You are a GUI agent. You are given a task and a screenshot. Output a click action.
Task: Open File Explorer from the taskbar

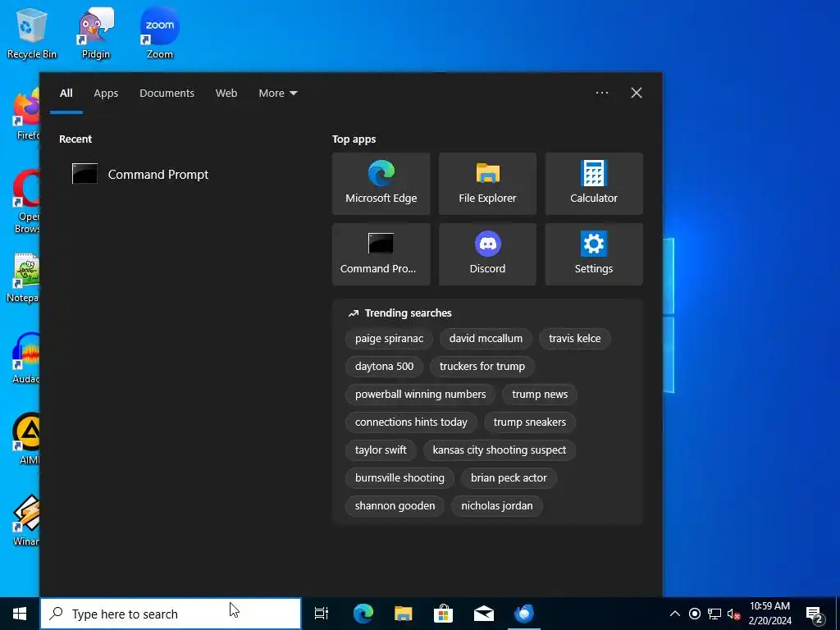point(404,614)
